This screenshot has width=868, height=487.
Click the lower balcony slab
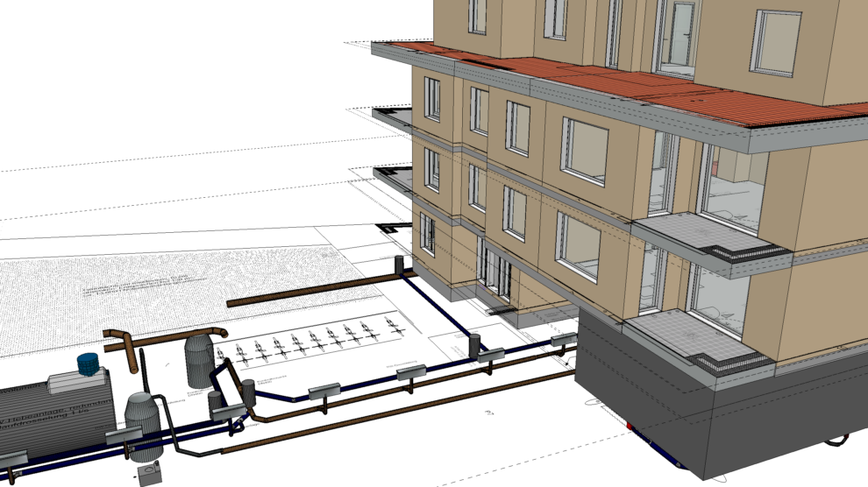(693, 342)
